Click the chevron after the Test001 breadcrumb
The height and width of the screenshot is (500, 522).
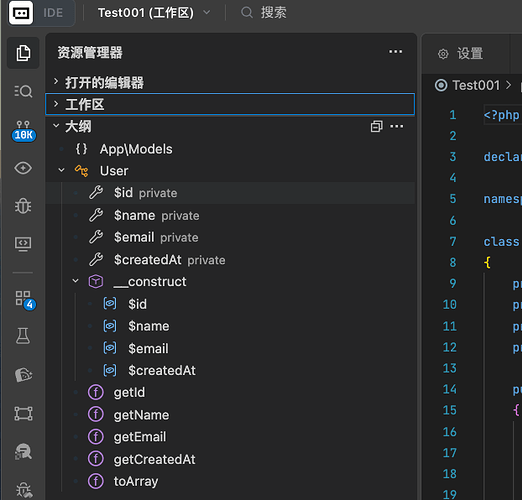[508, 85]
